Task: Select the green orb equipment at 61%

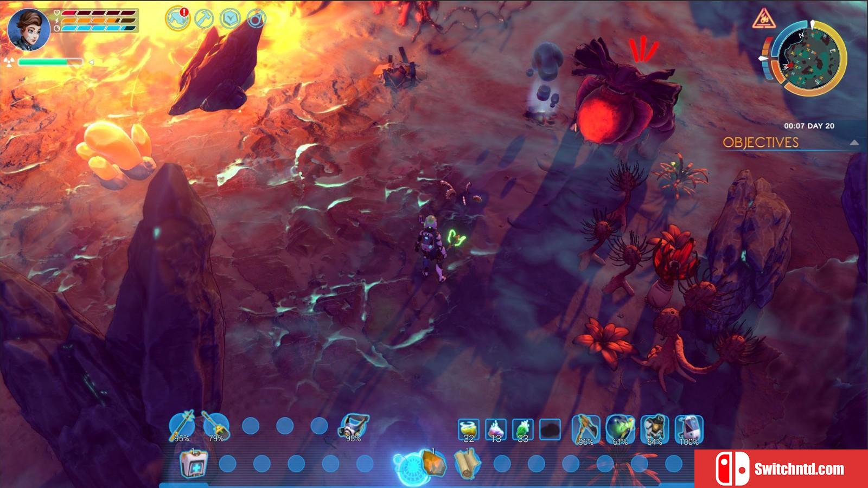Action: 620,429
